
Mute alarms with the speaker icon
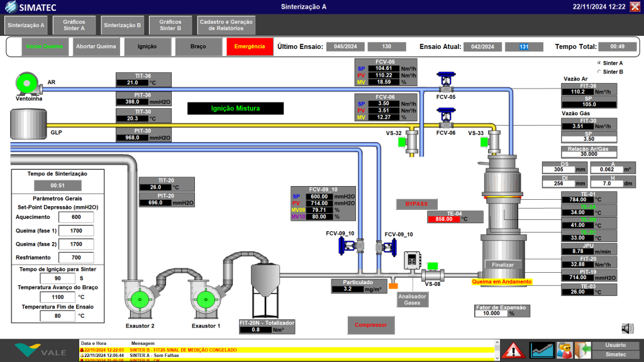pyautogui.click(x=627, y=328)
